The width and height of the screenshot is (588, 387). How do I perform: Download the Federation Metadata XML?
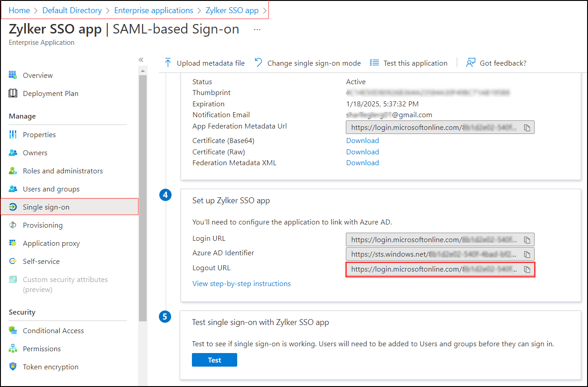[363, 162]
